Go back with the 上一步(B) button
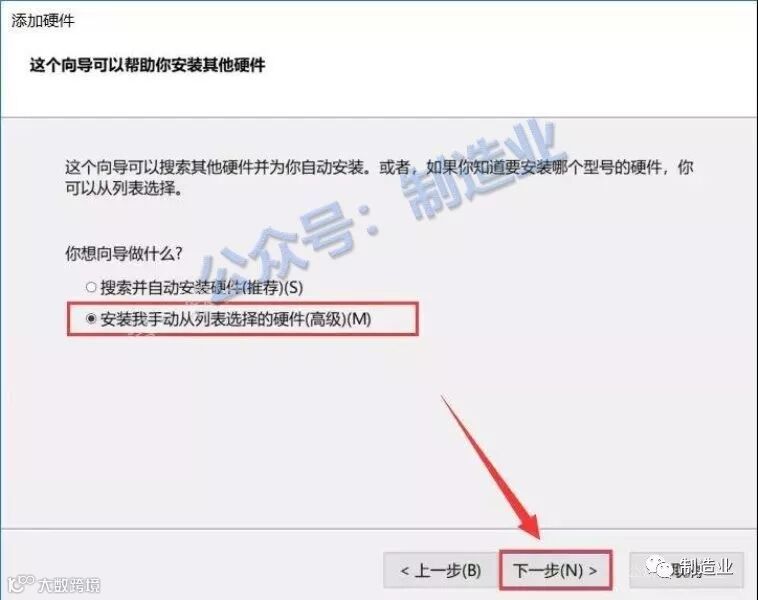 click(x=440, y=570)
